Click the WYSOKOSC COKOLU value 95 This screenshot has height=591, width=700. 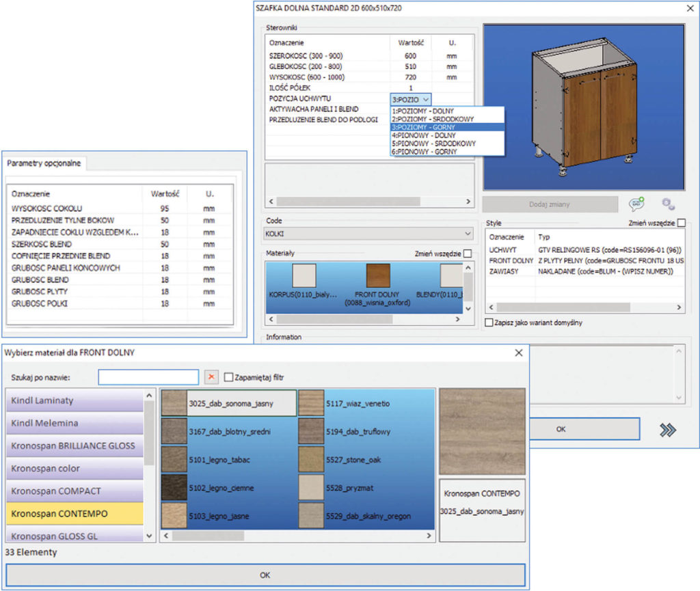pyautogui.click(x=165, y=208)
